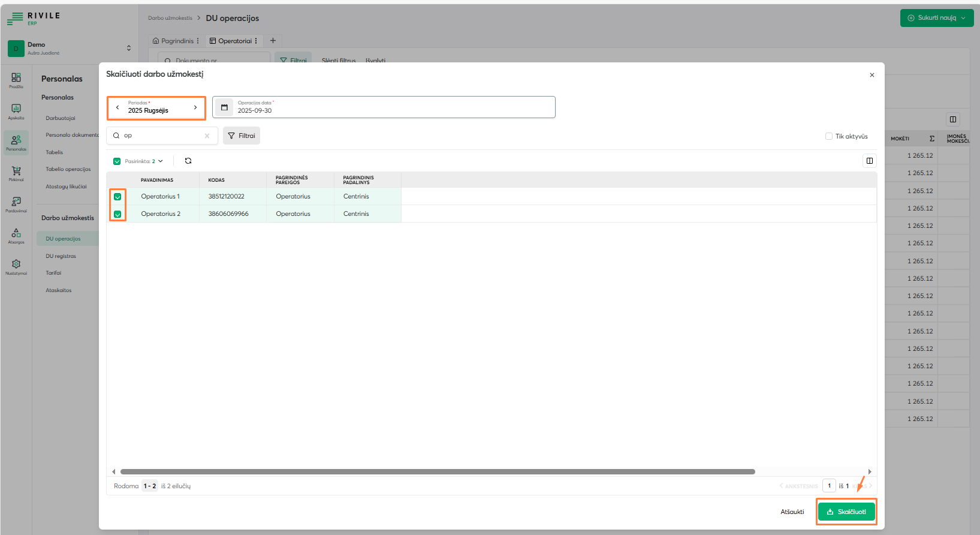Open the Sukurti naują dropdown button

(936, 18)
